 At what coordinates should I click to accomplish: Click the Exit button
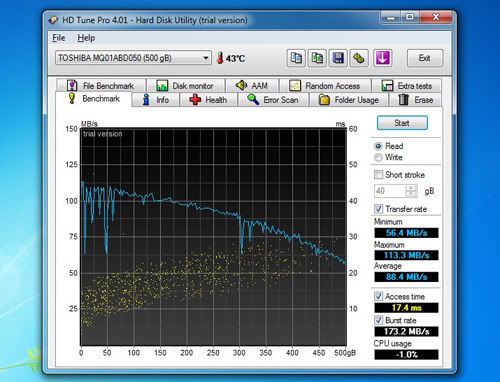pos(425,58)
